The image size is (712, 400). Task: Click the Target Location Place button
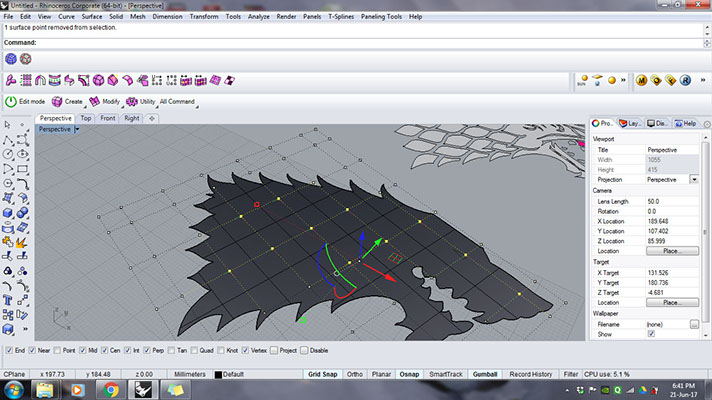[672, 302]
